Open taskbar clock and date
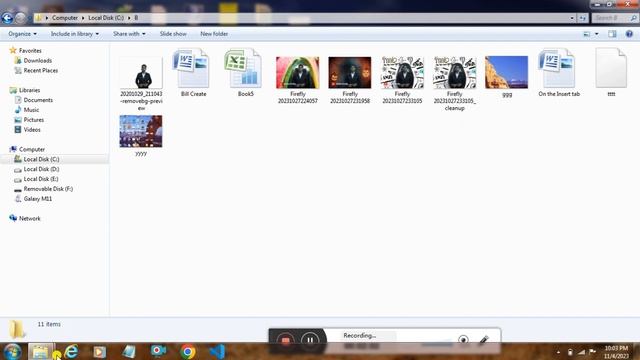The image size is (640, 360). click(616, 352)
